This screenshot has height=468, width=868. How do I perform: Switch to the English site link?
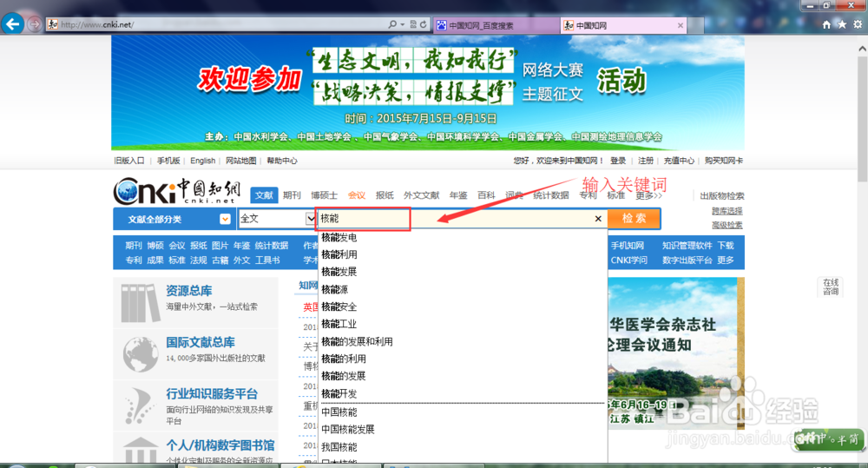pyautogui.click(x=202, y=161)
